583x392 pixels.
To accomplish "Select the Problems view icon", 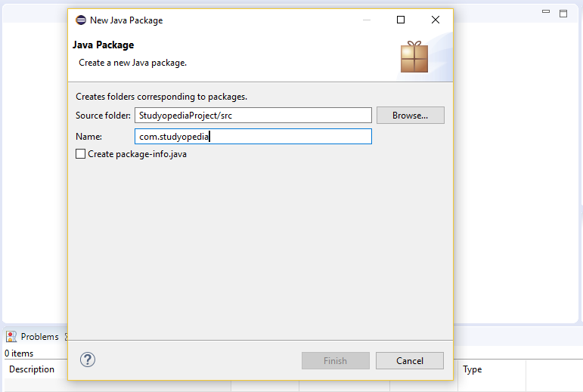I will [11, 336].
